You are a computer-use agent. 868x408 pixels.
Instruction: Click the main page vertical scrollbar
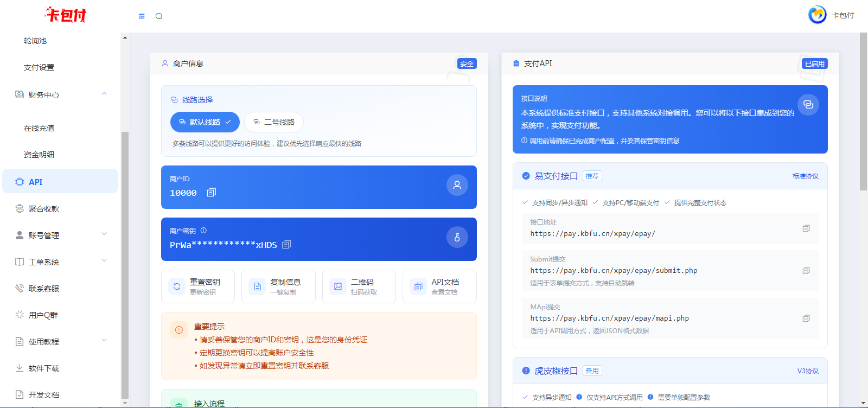(863, 112)
